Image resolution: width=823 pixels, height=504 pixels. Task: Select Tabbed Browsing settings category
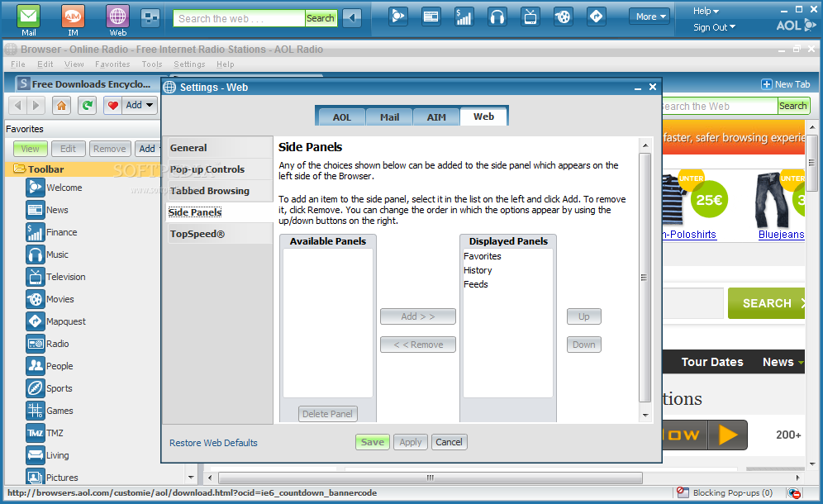point(219,191)
